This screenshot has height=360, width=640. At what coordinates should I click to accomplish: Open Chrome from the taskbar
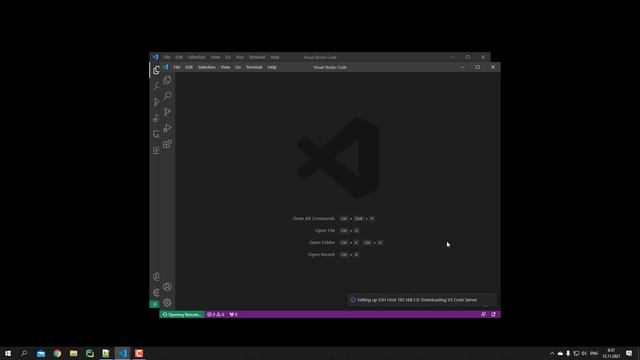[57, 353]
